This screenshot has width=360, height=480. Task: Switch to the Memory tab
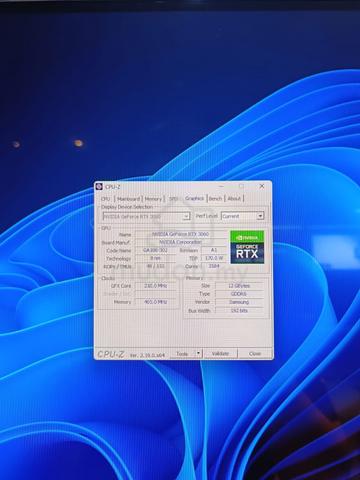[153, 199]
